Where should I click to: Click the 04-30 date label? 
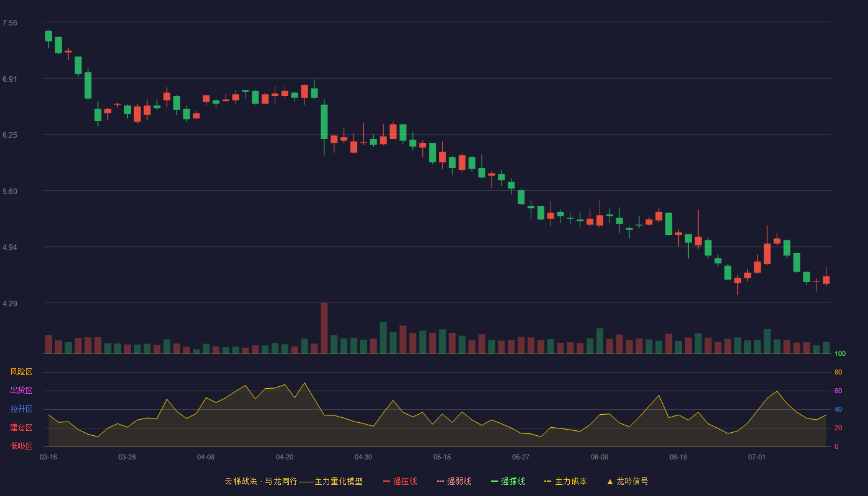pos(363,457)
